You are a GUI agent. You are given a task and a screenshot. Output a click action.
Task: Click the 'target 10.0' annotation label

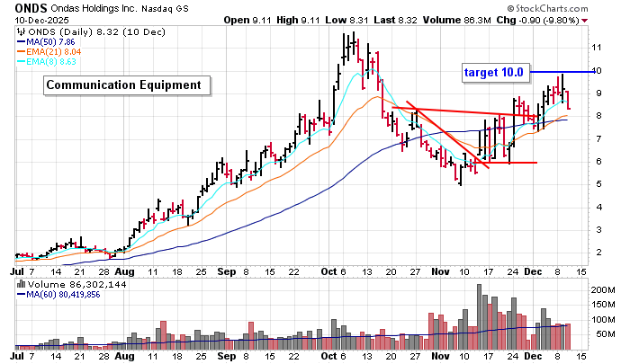[494, 71]
